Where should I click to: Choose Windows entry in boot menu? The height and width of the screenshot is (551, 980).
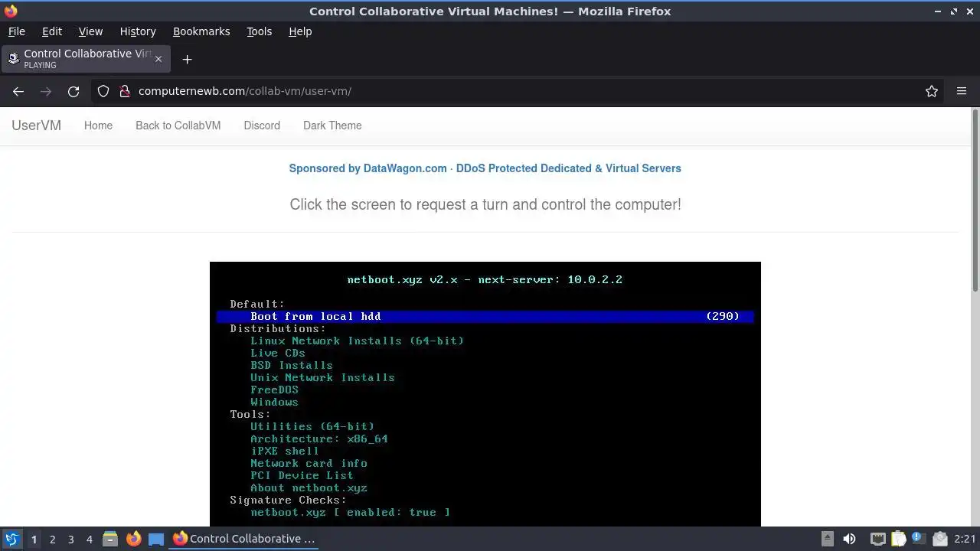274,402
